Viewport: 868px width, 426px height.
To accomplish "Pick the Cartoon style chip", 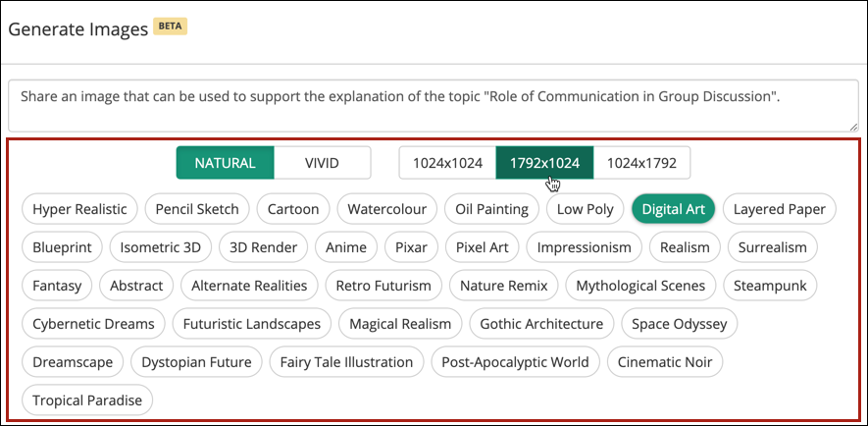I will [x=293, y=209].
